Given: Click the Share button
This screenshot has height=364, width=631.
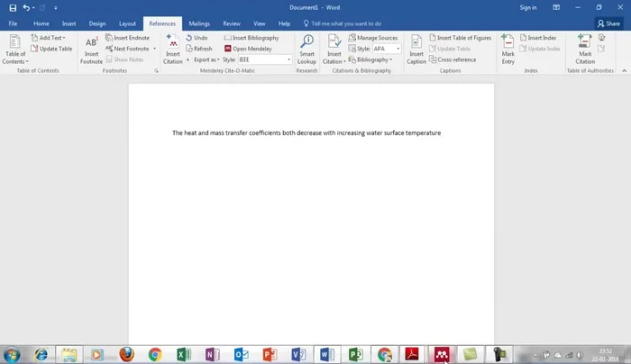Looking at the screenshot, I should click(x=608, y=23).
